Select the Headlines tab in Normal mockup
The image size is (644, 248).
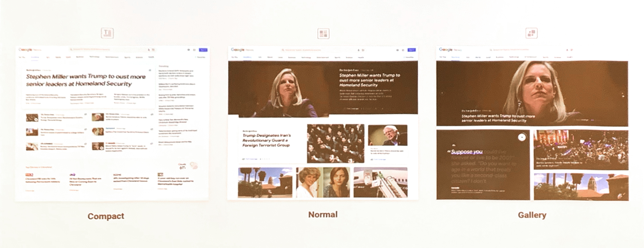coord(247,57)
